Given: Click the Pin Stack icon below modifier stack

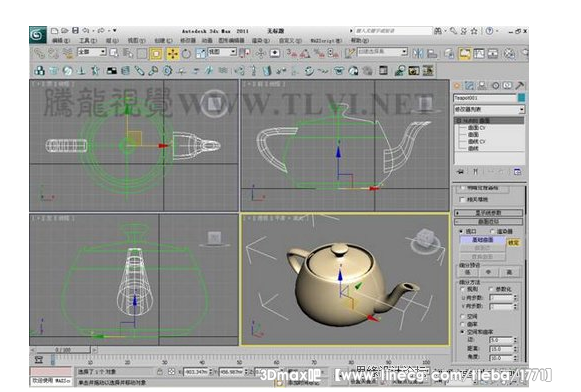Looking at the screenshot, I should 461,172.
